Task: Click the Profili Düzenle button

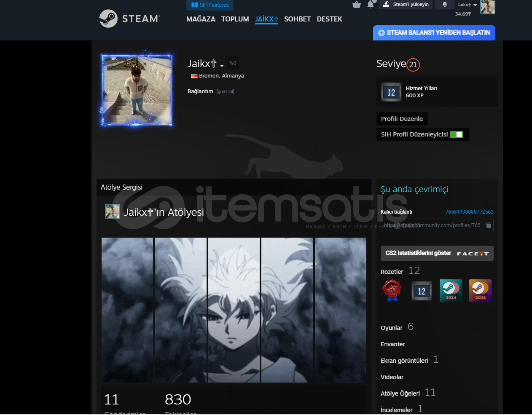Action: [x=402, y=119]
